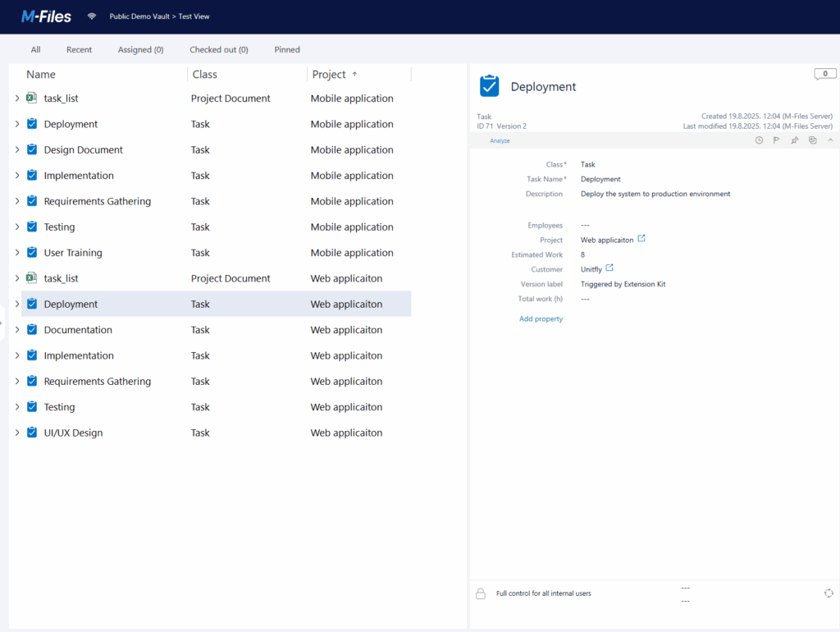Collapse the metadata header with chevron arrow

(829, 140)
